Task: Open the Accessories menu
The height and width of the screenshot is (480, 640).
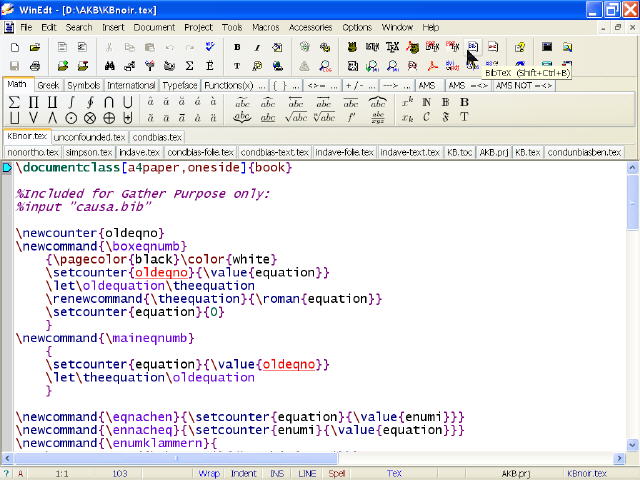Action: click(310, 27)
